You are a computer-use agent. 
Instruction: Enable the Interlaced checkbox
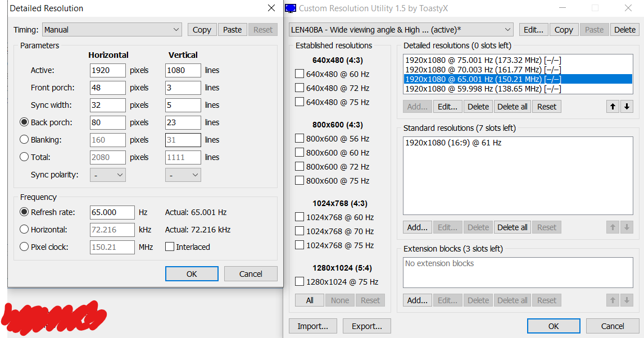click(170, 247)
